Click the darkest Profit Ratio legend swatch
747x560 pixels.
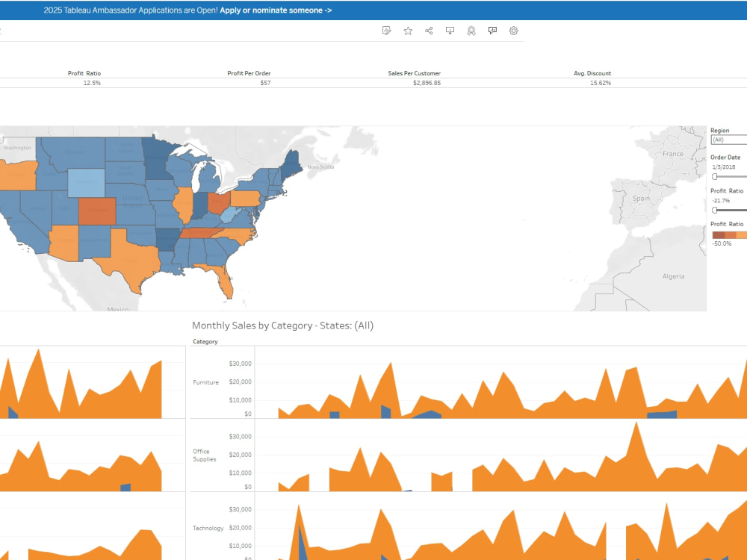[719, 234]
